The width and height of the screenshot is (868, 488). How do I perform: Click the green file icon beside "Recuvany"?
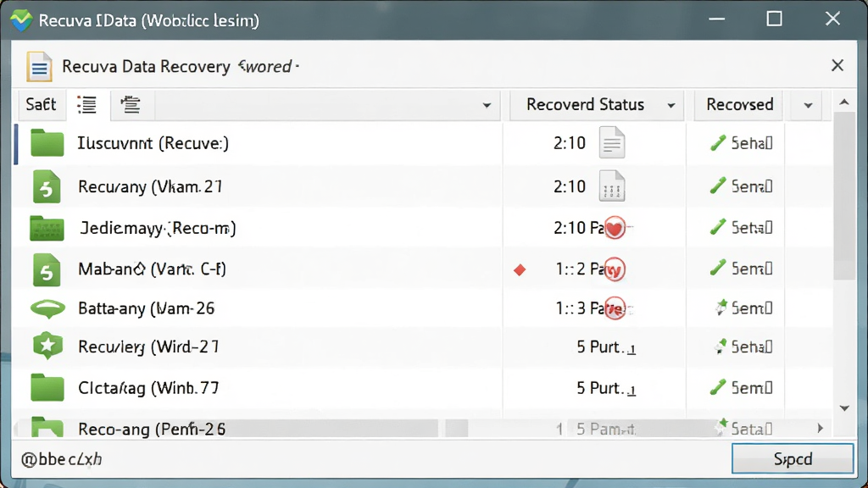(47, 186)
